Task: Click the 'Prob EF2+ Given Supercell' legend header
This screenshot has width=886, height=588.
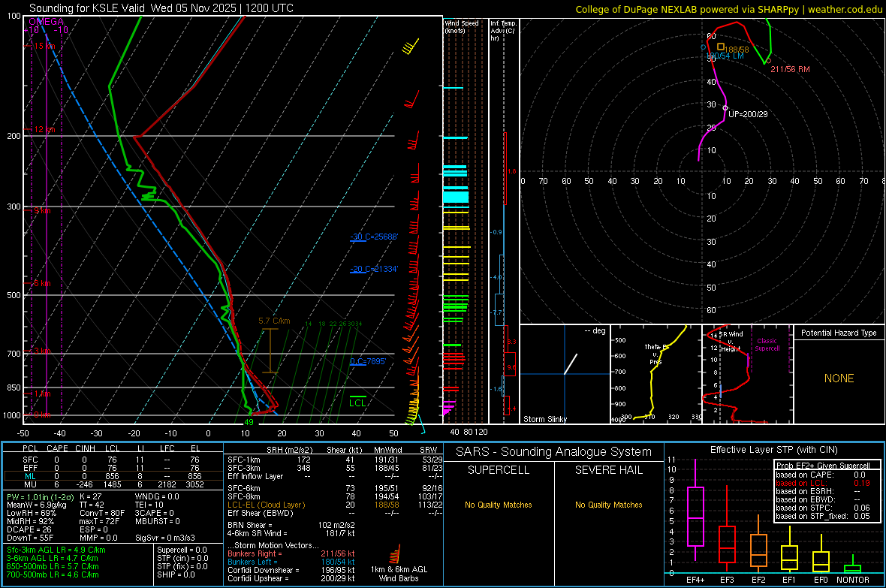Action: pyautogui.click(x=823, y=466)
